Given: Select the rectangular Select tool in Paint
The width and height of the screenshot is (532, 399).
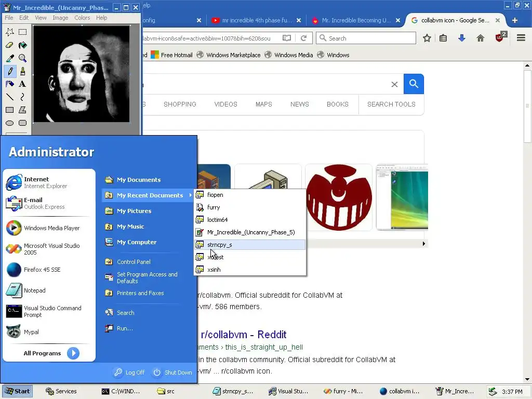Looking at the screenshot, I should click(23, 32).
